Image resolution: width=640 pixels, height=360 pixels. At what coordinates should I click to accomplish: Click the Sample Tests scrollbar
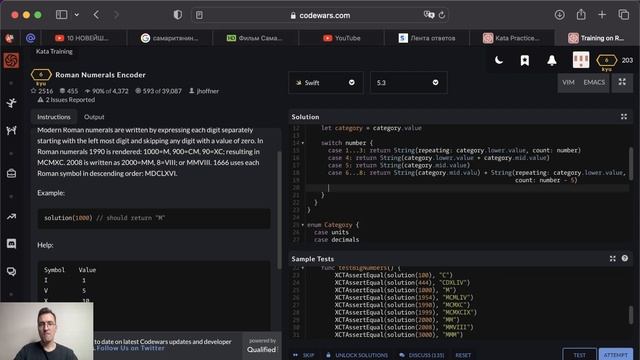631,315
